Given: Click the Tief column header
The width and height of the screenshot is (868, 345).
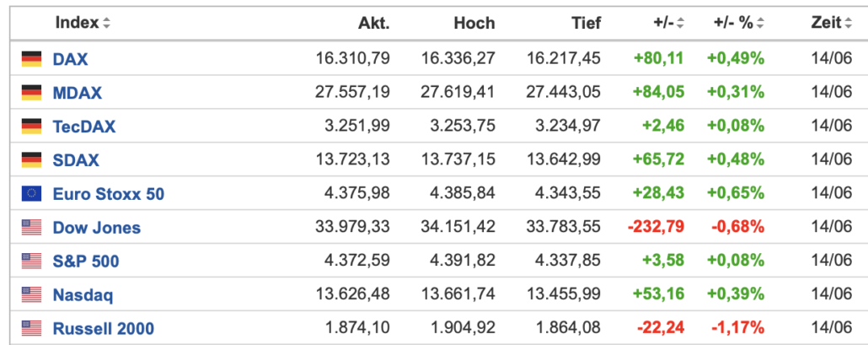Looking at the screenshot, I should (x=587, y=24).
